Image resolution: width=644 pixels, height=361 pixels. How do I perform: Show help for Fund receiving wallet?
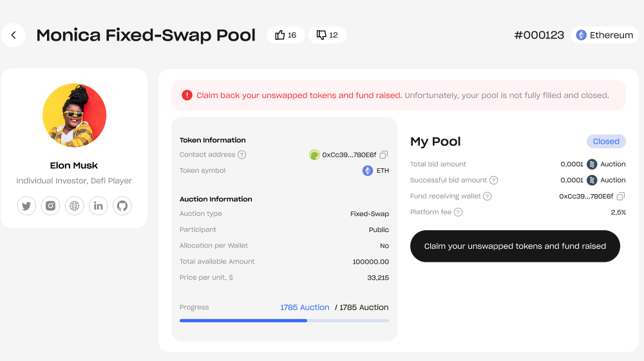pos(488,196)
